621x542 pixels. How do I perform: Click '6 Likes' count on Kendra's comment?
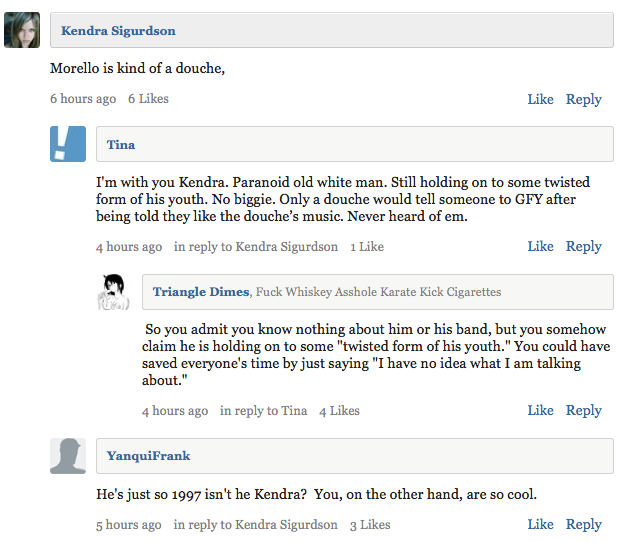click(x=148, y=99)
